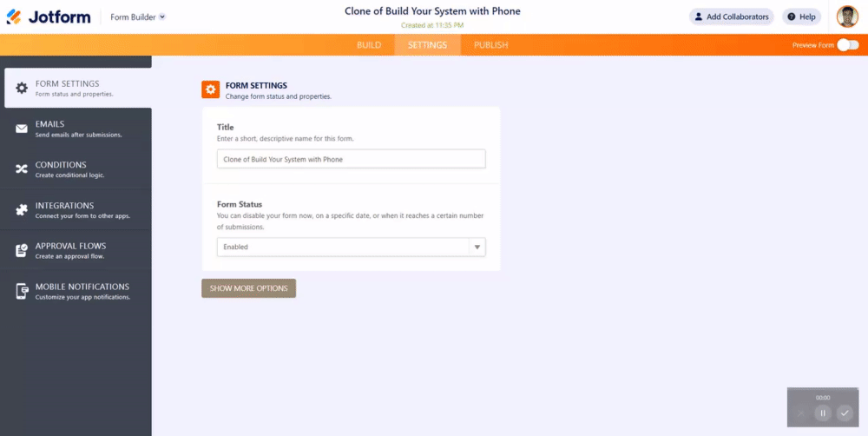Screen dimensions: 868x436
Task: Switch to the BUILD tab
Action: [x=369, y=45]
